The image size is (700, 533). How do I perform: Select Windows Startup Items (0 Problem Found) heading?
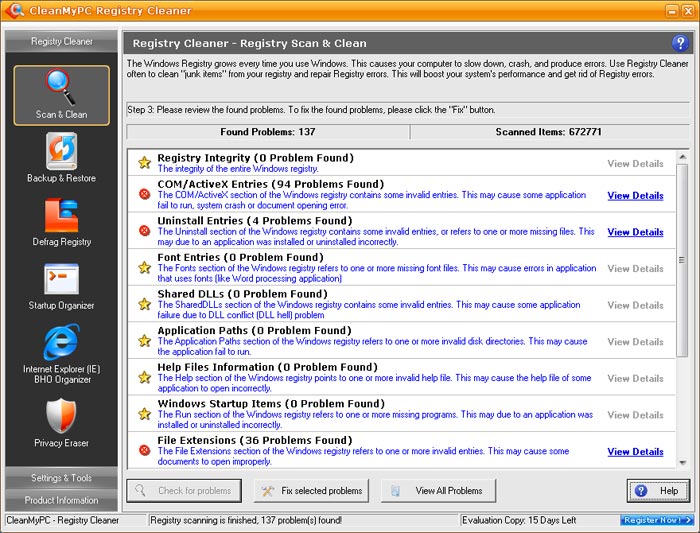pos(271,404)
